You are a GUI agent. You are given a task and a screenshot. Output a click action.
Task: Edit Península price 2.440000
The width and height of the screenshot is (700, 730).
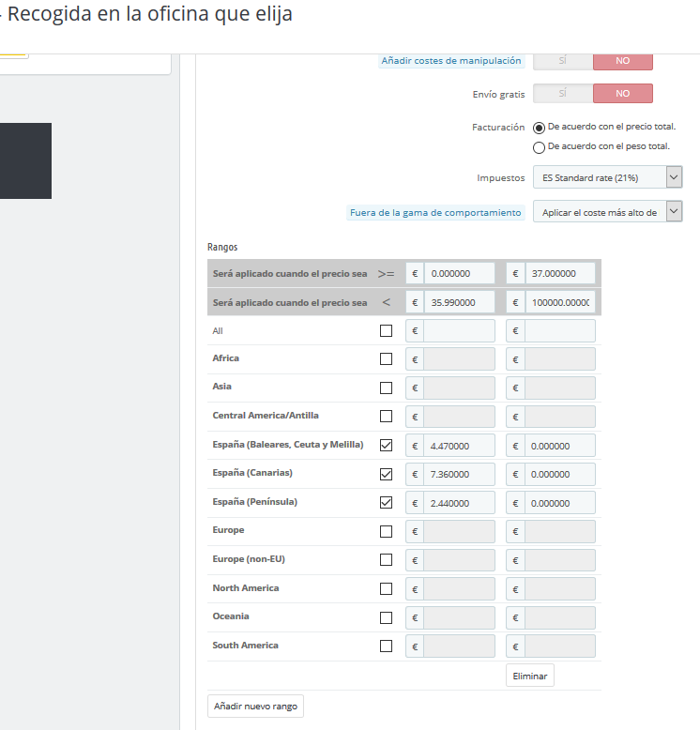coord(459,503)
